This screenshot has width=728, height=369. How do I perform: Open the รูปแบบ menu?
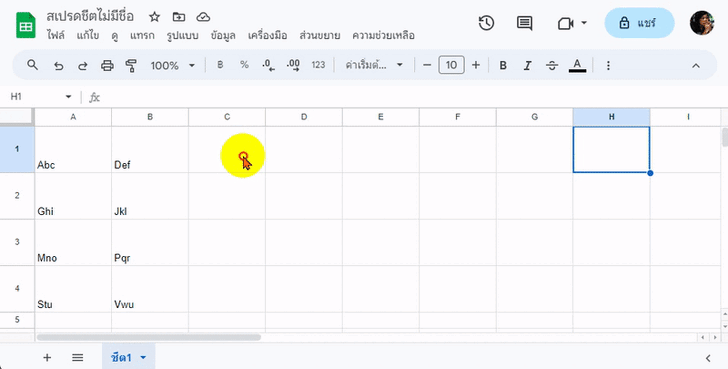coord(182,35)
